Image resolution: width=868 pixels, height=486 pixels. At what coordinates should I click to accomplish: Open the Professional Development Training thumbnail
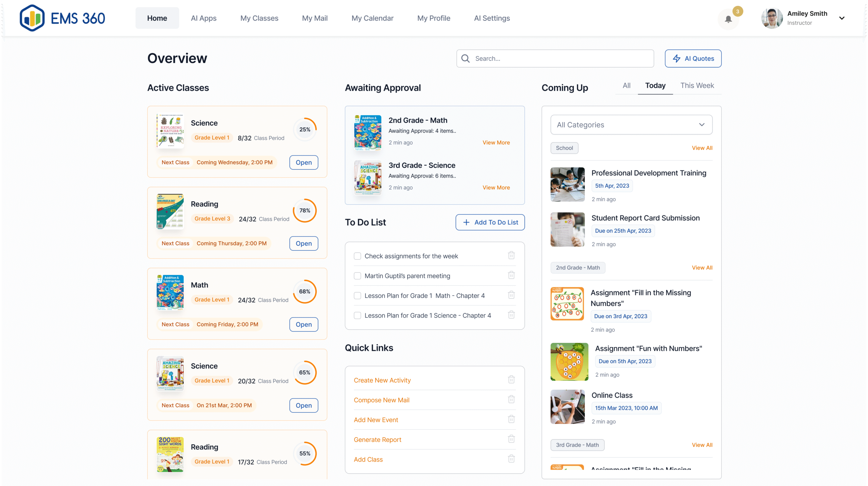[568, 185]
